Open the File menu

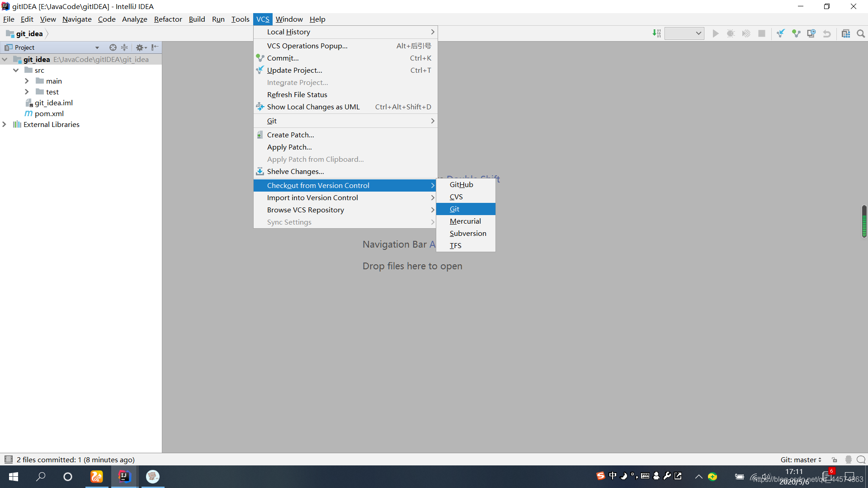pyautogui.click(x=9, y=19)
